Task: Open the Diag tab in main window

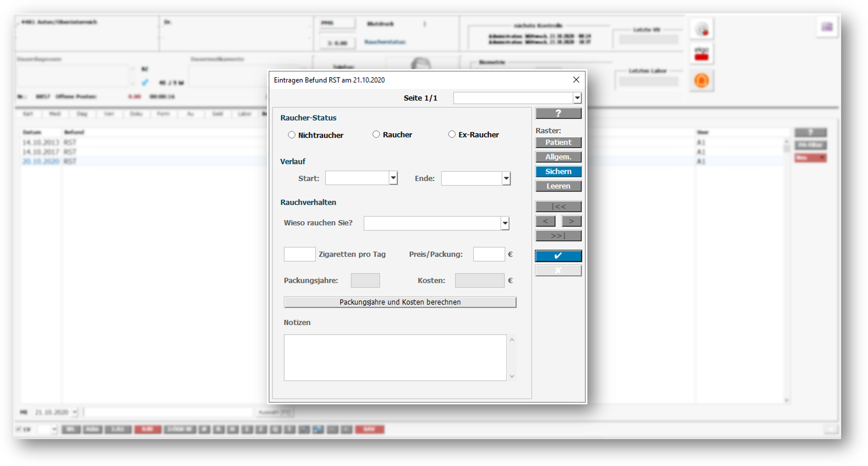Action: [82, 114]
